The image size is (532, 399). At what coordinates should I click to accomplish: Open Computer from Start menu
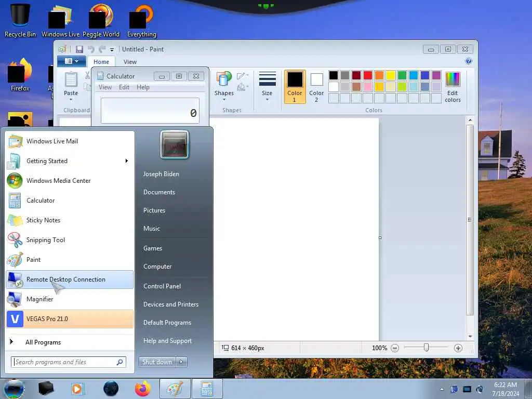tap(157, 267)
